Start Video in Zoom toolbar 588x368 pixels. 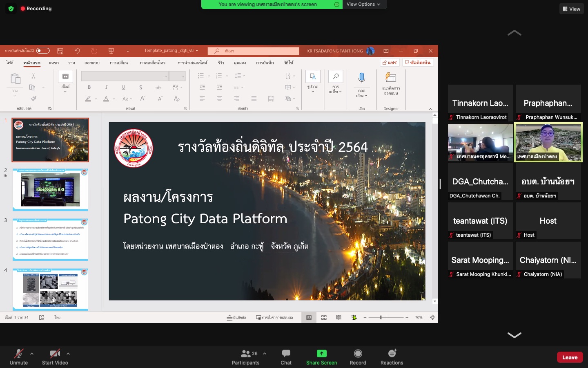pos(55,356)
